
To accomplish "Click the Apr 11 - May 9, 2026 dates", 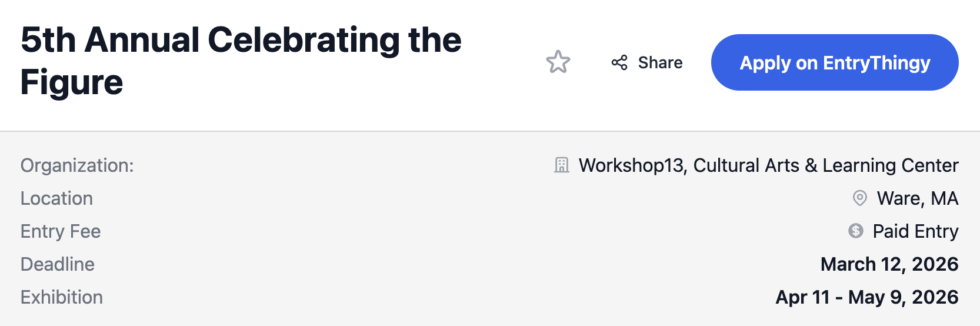I will 866,297.
